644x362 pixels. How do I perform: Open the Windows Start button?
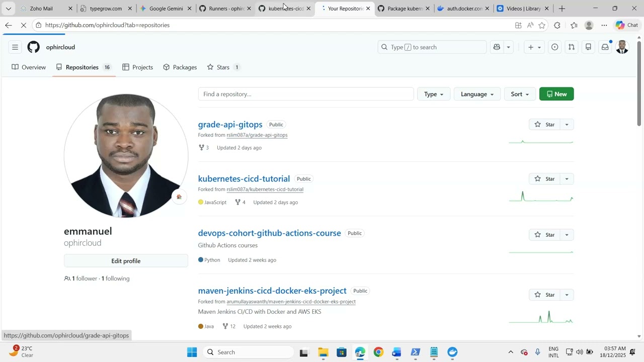(x=192, y=352)
